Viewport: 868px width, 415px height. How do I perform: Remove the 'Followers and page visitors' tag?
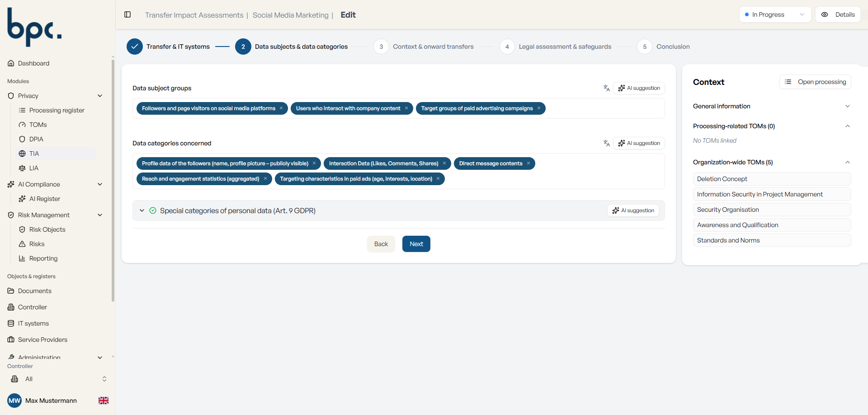(x=281, y=108)
